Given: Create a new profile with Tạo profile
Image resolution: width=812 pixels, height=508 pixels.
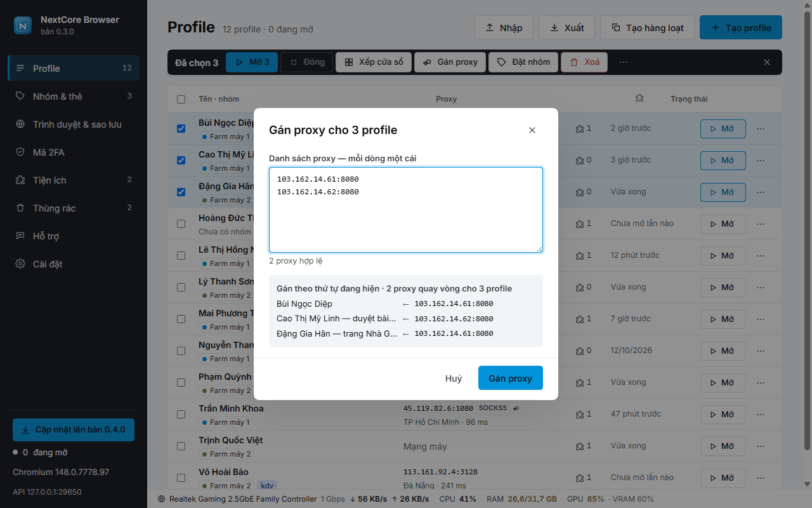Looking at the screenshot, I should tap(741, 27).
